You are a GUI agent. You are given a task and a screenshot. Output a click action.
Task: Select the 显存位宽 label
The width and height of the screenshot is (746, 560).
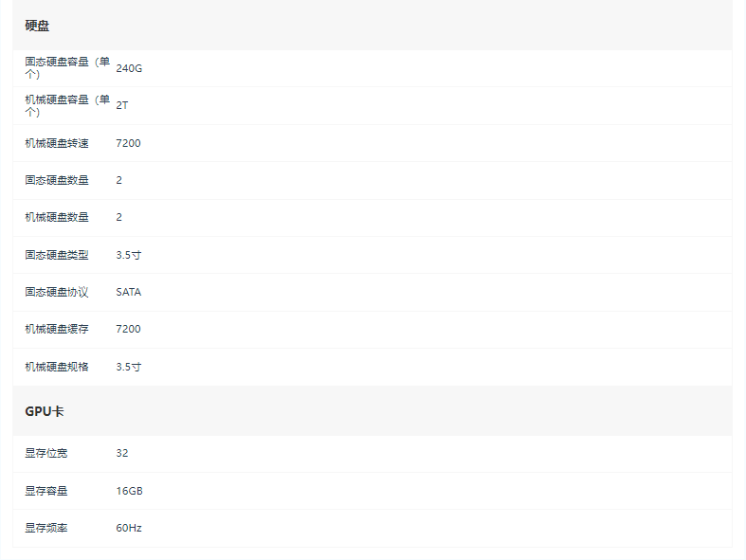(x=46, y=454)
